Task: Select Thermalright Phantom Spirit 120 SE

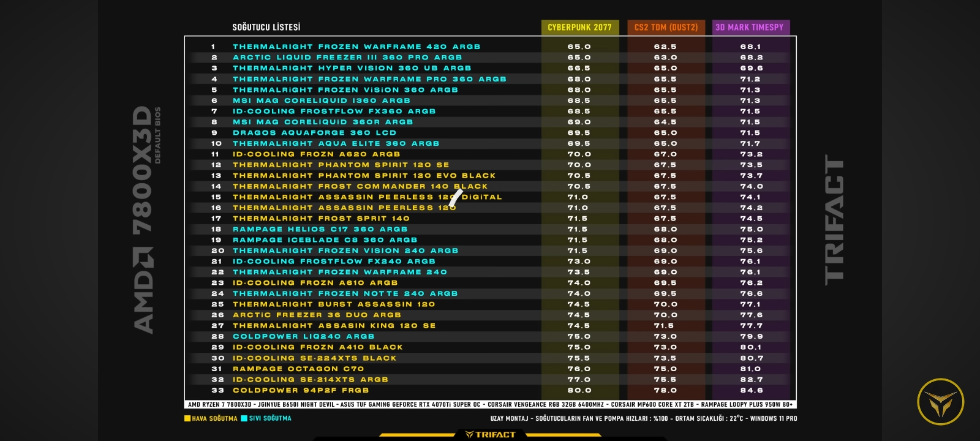Action: coord(341,165)
